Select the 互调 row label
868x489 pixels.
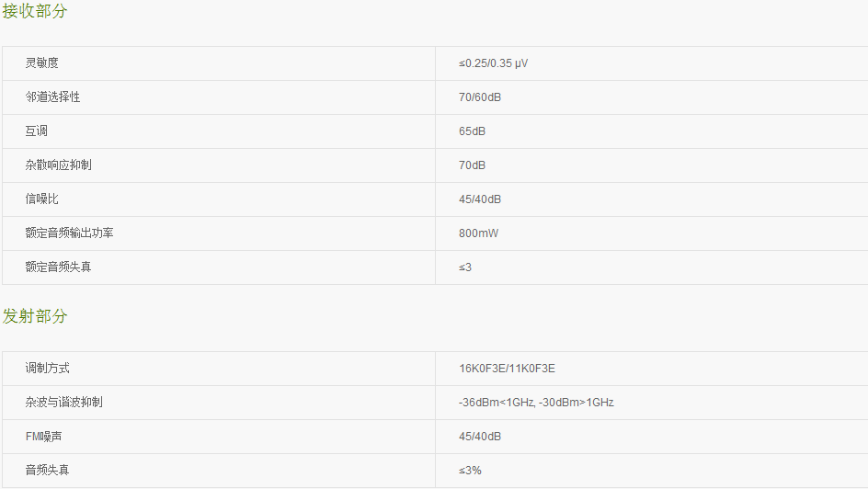tap(36, 131)
